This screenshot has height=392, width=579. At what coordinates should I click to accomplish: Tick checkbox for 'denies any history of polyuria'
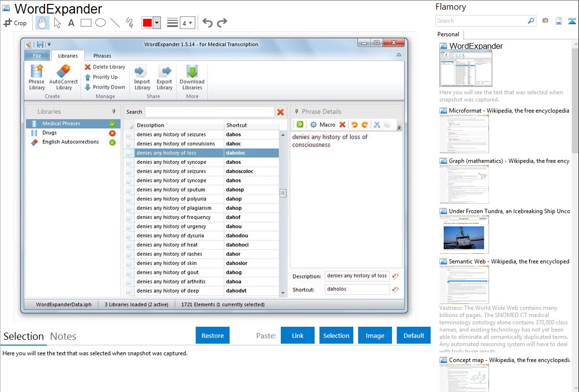[129, 199]
